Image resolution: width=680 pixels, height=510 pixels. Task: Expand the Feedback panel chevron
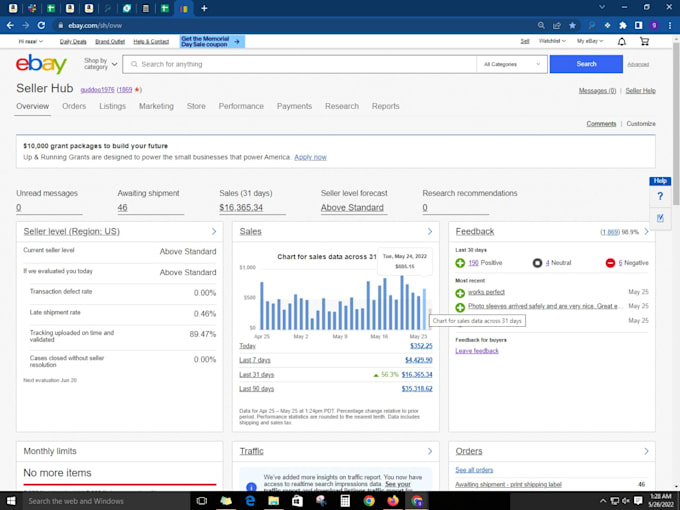pos(646,232)
